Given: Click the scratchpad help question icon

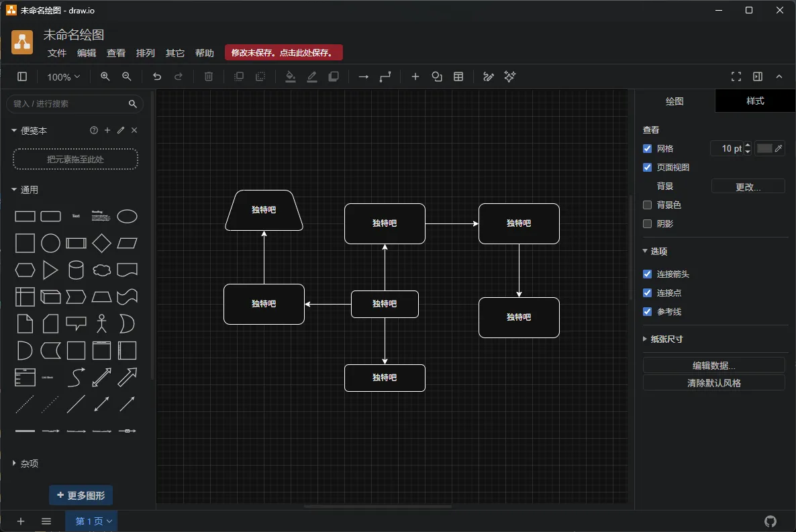Looking at the screenshot, I should click(94, 130).
